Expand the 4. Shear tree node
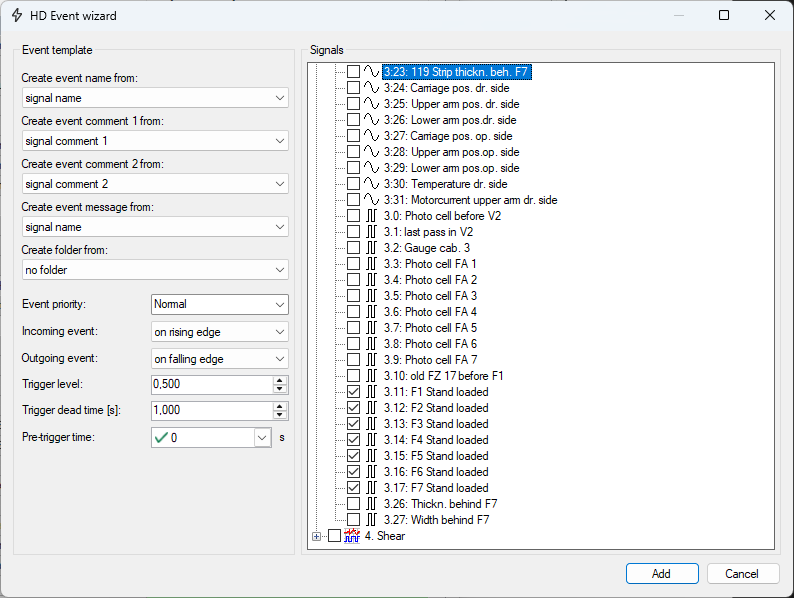794x598 pixels. tap(317, 536)
